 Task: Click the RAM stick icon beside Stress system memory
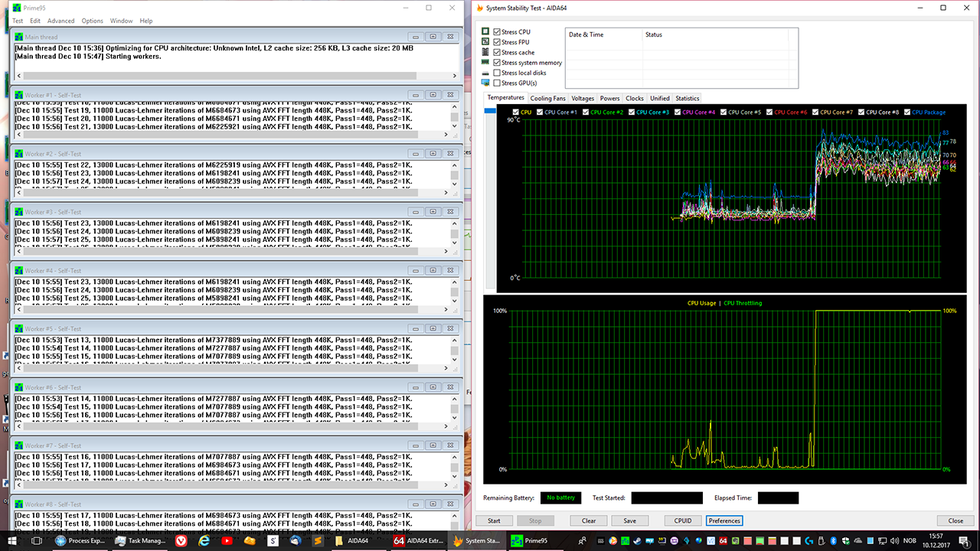(485, 62)
